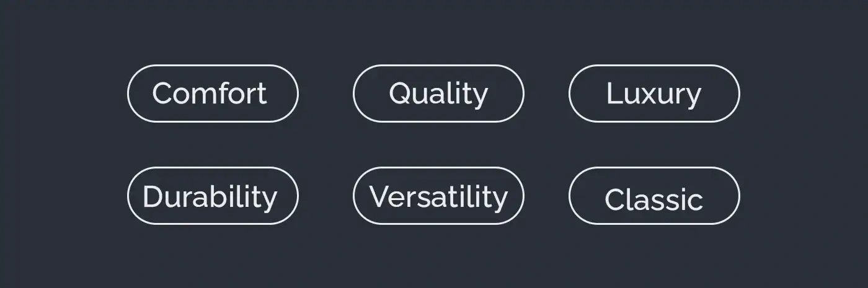Choose the Luxury pill

[654, 94]
